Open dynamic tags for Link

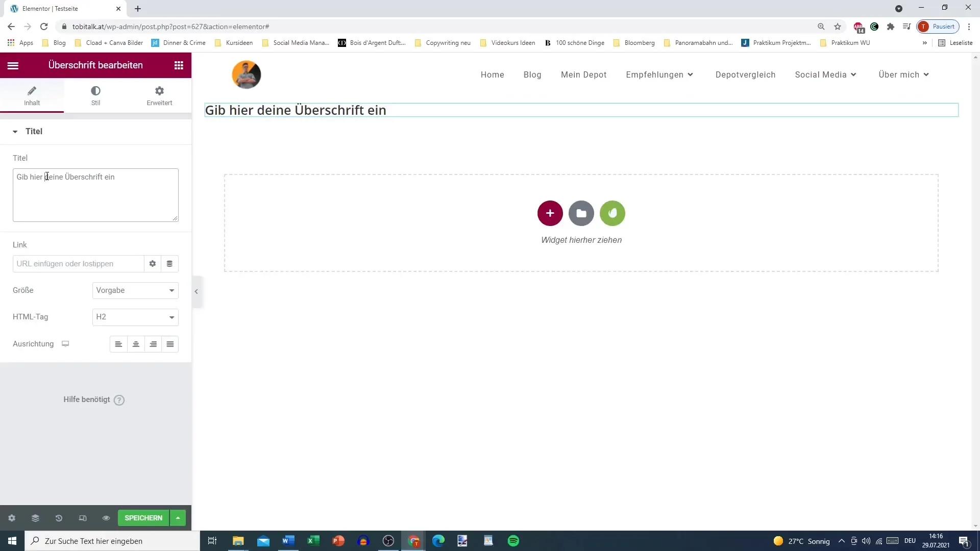[169, 264]
